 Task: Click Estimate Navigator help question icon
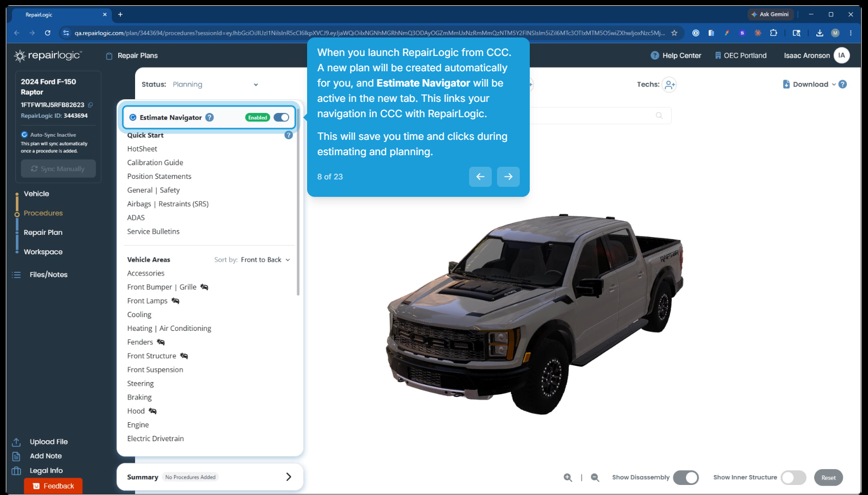coord(209,117)
